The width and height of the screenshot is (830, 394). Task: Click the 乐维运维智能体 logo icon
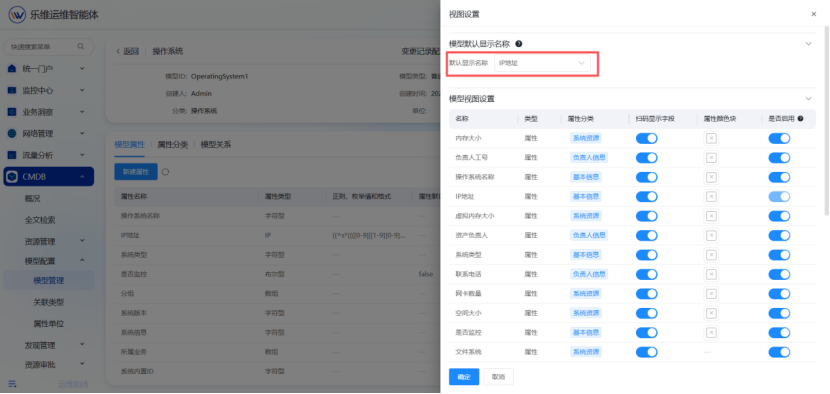coord(17,14)
